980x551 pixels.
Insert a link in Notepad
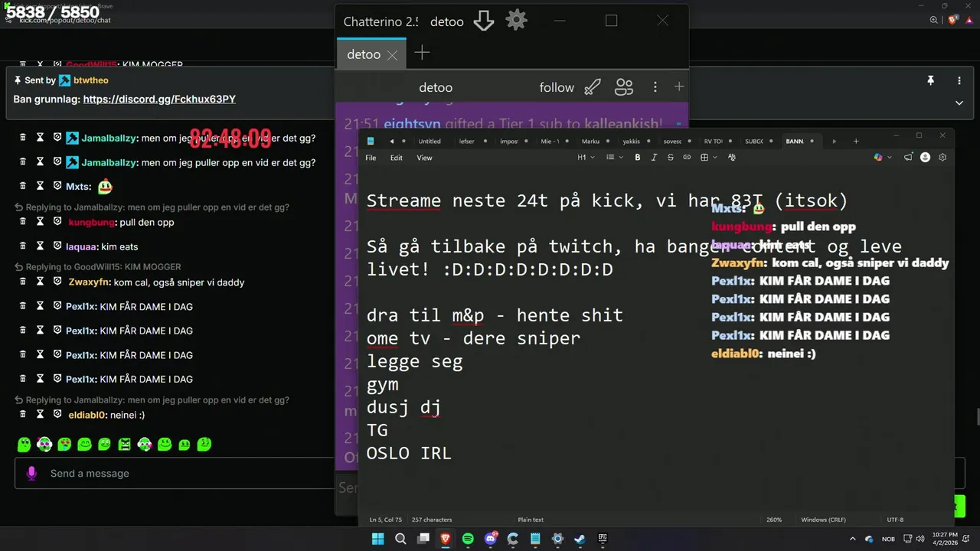pos(687,158)
